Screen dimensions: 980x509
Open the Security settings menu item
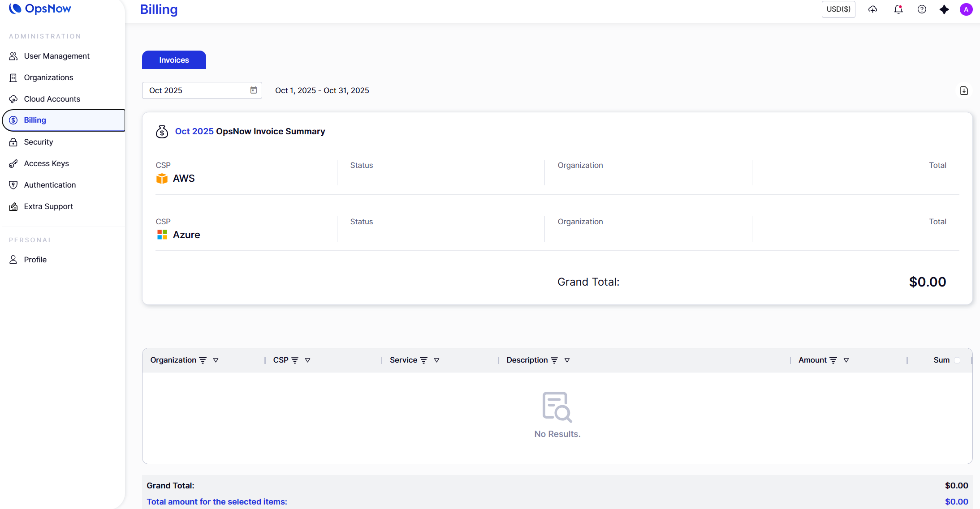(39, 142)
